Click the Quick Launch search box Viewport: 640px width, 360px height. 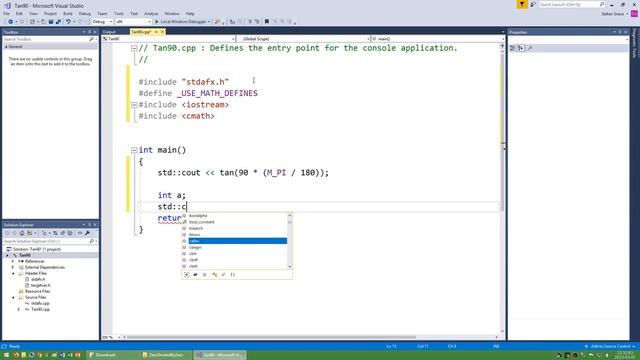[x=571, y=4]
